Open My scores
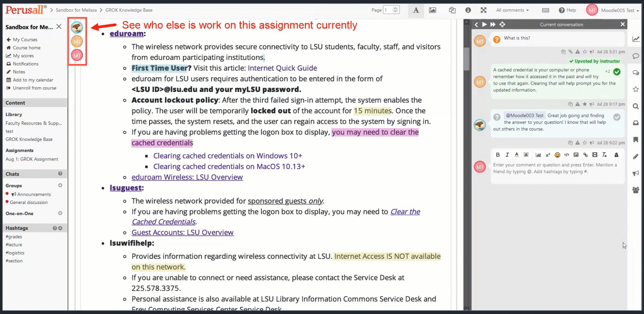 20,56
